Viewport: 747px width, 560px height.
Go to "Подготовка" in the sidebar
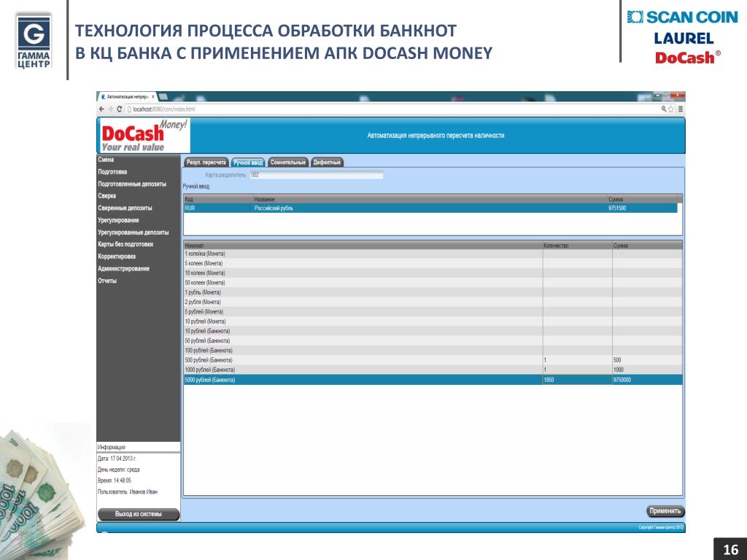[x=112, y=172]
